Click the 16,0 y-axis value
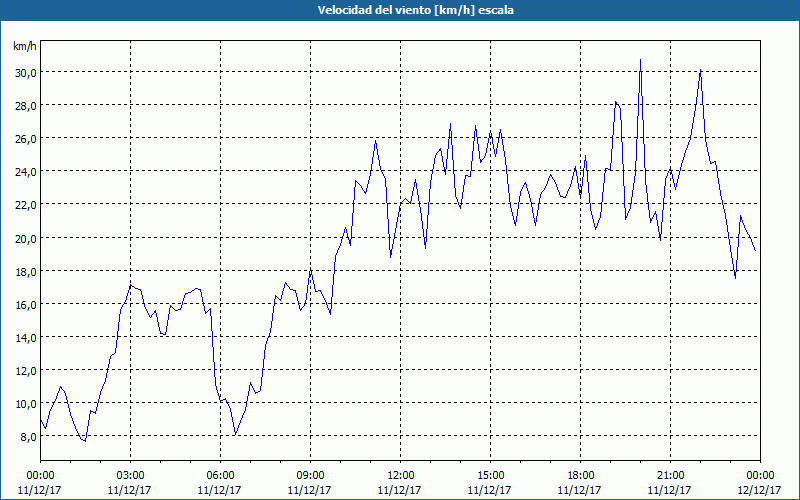 pyautogui.click(x=26, y=305)
